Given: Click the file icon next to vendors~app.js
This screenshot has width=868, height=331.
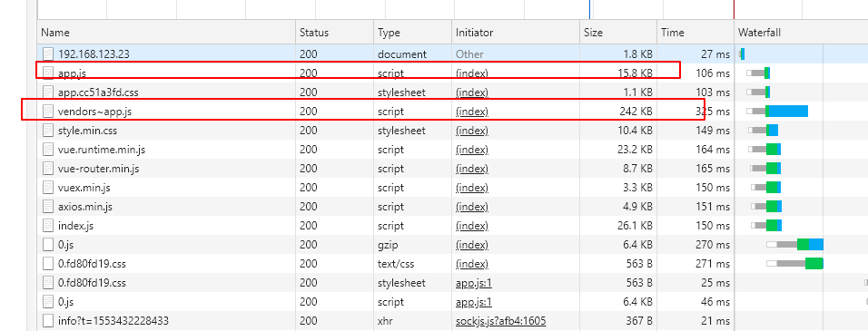Looking at the screenshot, I should pyautogui.click(x=48, y=112).
